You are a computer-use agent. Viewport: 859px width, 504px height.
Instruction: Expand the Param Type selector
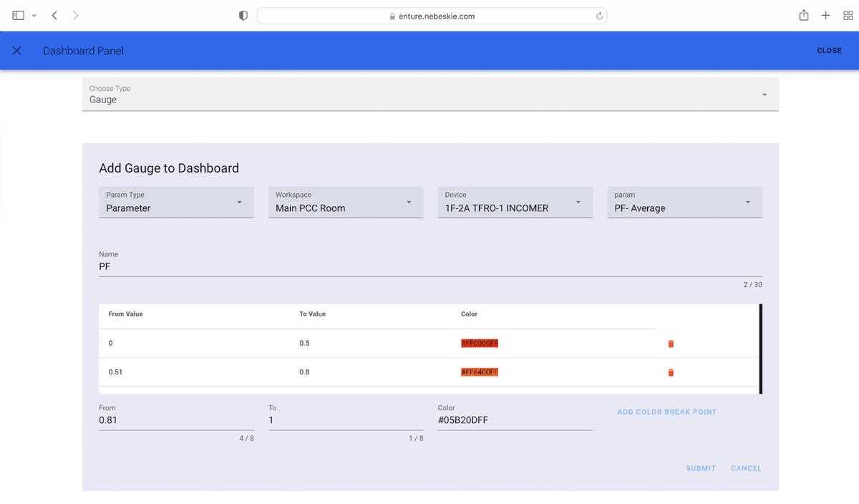tap(240, 202)
